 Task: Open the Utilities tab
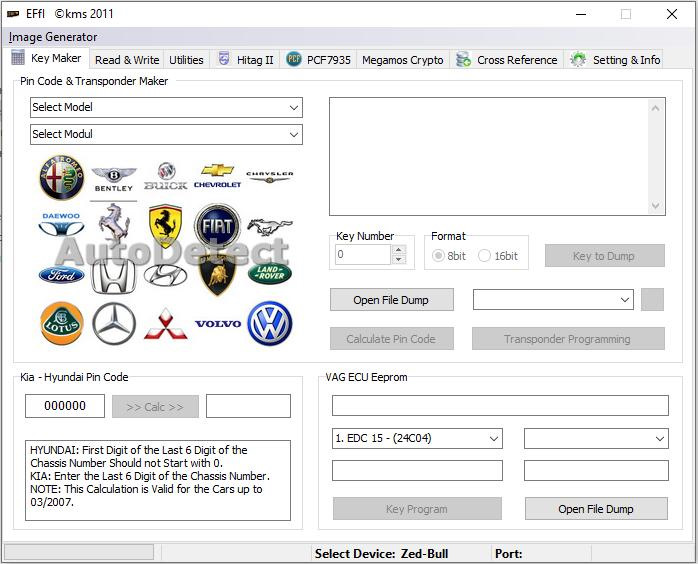(x=186, y=60)
